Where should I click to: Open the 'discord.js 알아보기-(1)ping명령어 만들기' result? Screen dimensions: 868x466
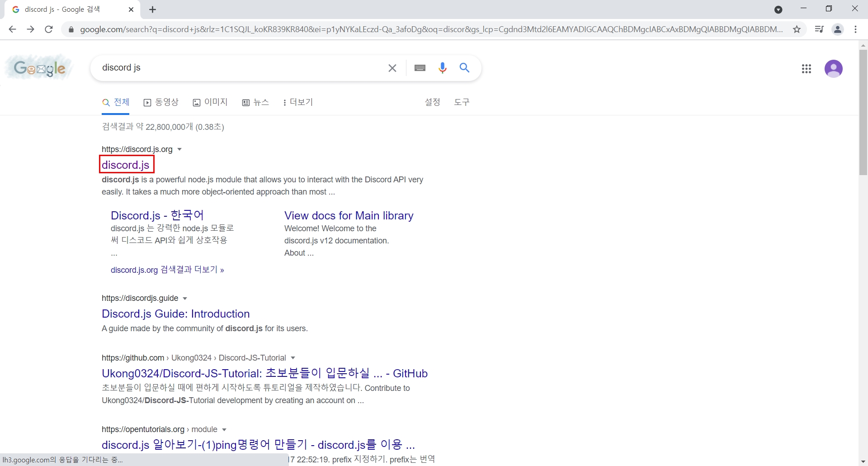(x=258, y=445)
